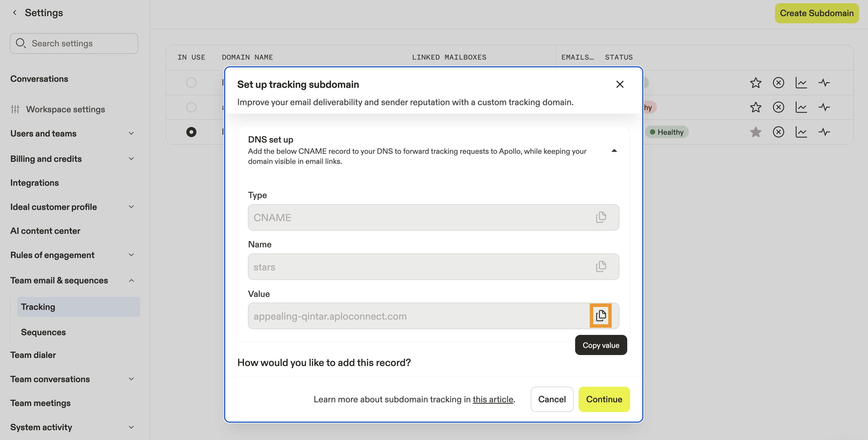The height and width of the screenshot is (440, 868).
Task: Open Workspace settings
Action: pyautogui.click(x=65, y=109)
